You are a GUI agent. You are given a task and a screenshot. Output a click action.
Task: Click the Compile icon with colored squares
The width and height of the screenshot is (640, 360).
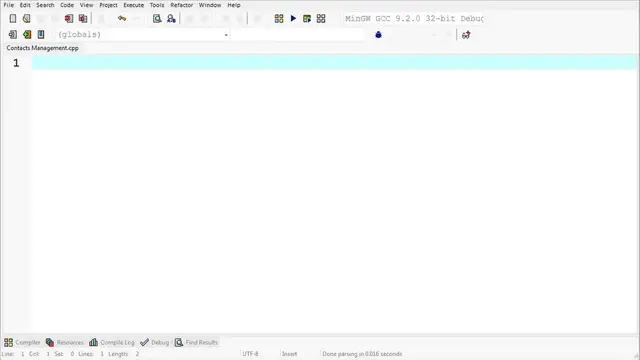(279, 18)
